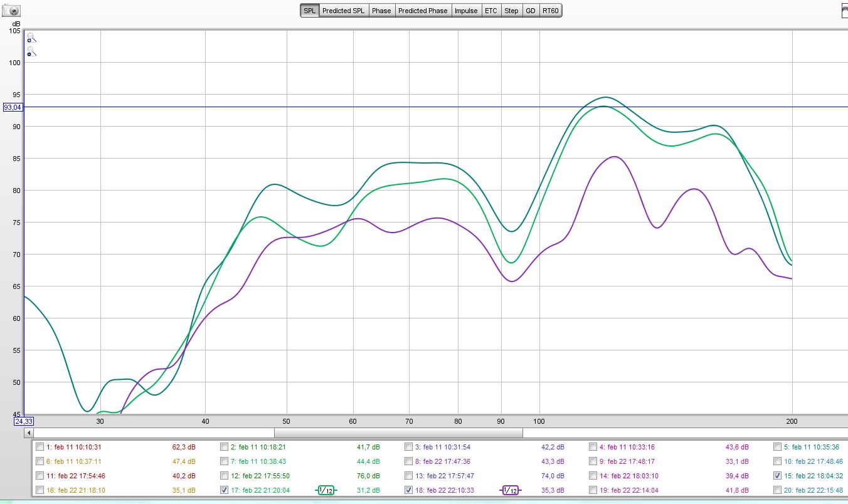848x504 pixels.
Task: Click the scrollbar left arrow button
Action: coord(29,433)
